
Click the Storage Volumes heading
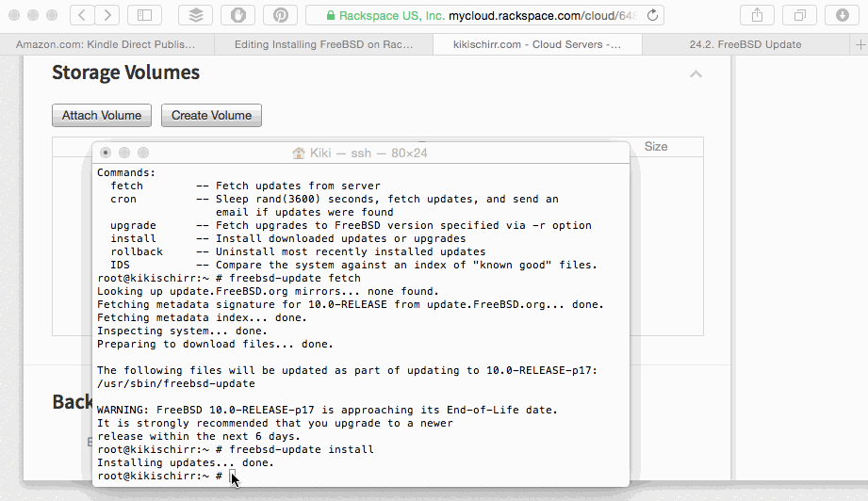coord(125,73)
